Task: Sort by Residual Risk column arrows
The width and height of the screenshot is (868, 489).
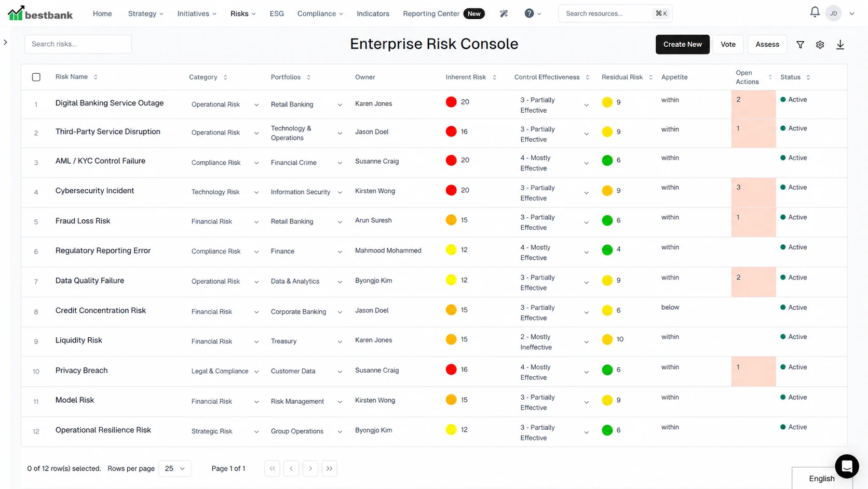Action: coord(650,77)
